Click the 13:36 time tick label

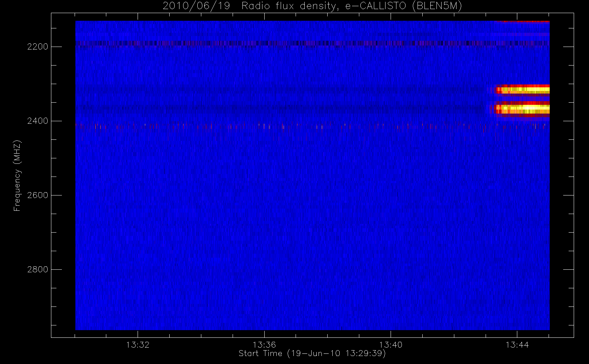point(264,344)
